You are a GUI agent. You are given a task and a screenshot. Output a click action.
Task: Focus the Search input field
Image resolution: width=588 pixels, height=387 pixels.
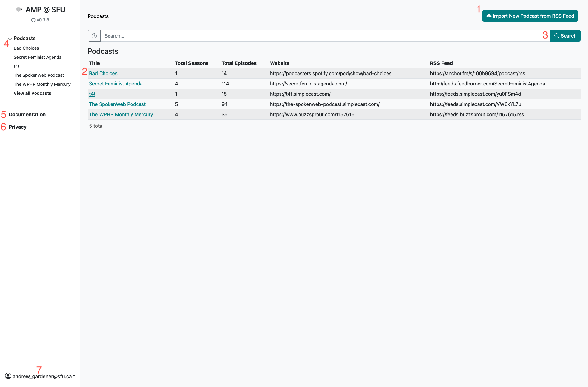coord(325,36)
